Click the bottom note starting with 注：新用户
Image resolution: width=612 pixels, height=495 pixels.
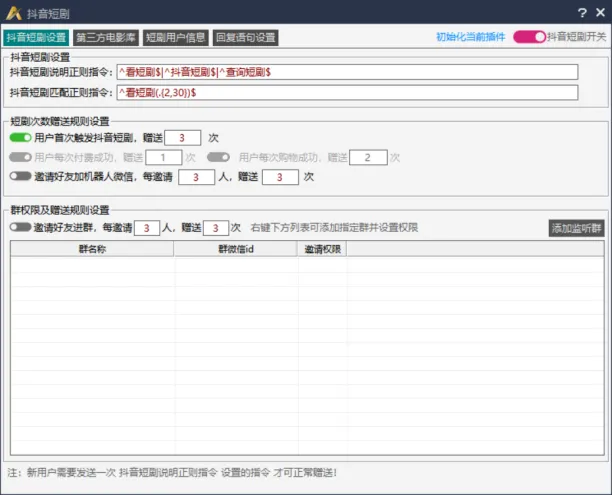pos(172,473)
